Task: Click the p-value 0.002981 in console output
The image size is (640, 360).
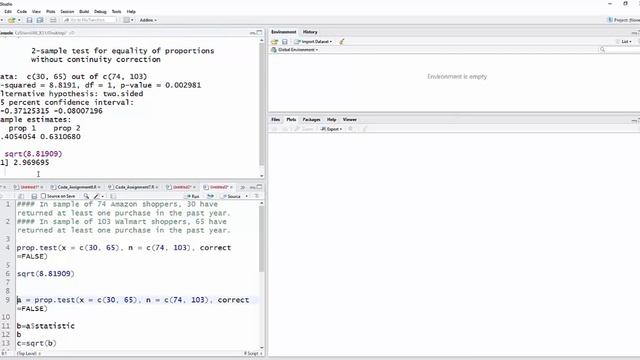Action: point(183,85)
